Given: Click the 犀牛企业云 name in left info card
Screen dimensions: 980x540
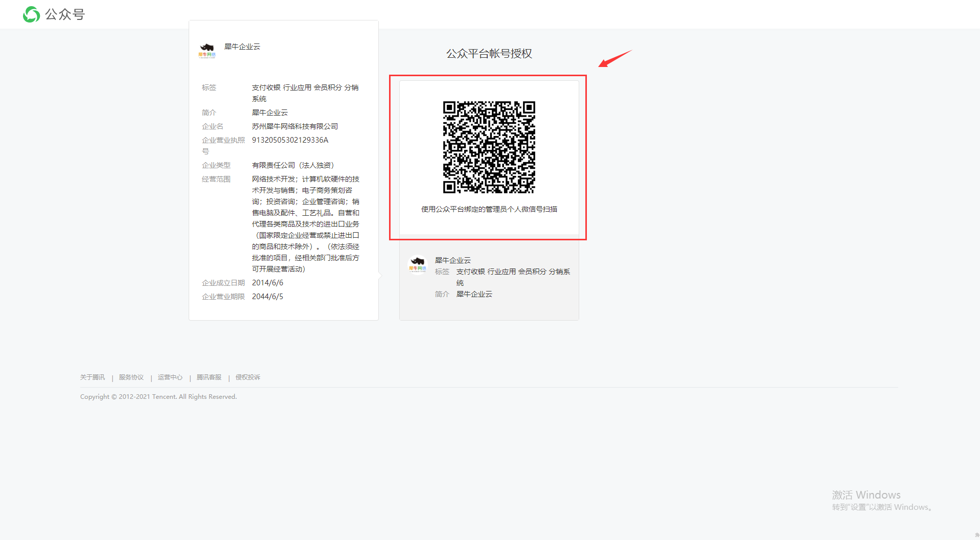Looking at the screenshot, I should [x=242, y=47].
